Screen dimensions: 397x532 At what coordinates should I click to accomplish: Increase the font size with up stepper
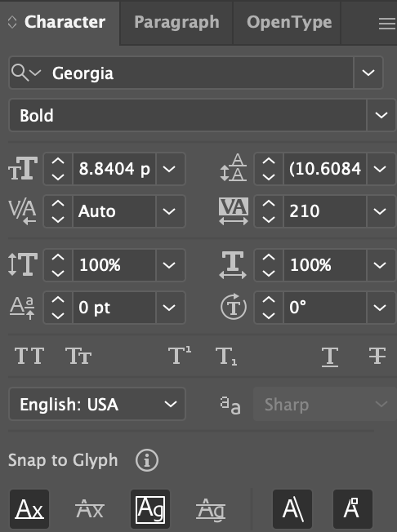pyautogui.click(x=58, y=162)
